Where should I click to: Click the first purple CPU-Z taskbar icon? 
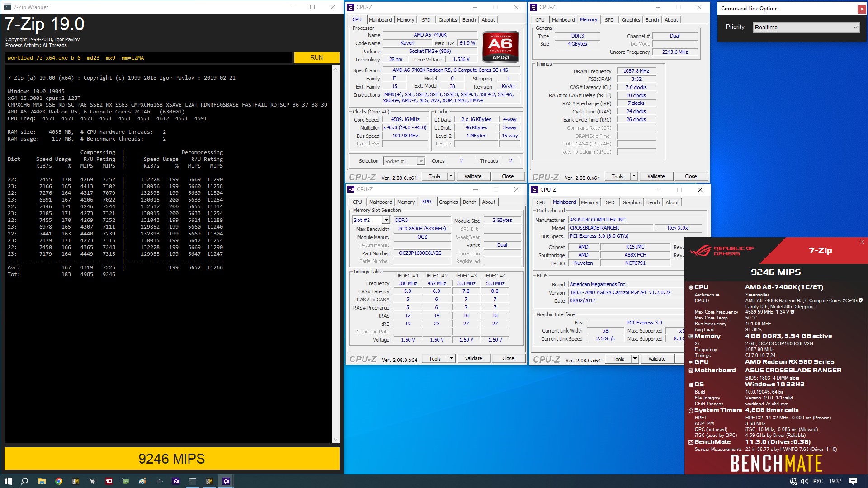176,481
